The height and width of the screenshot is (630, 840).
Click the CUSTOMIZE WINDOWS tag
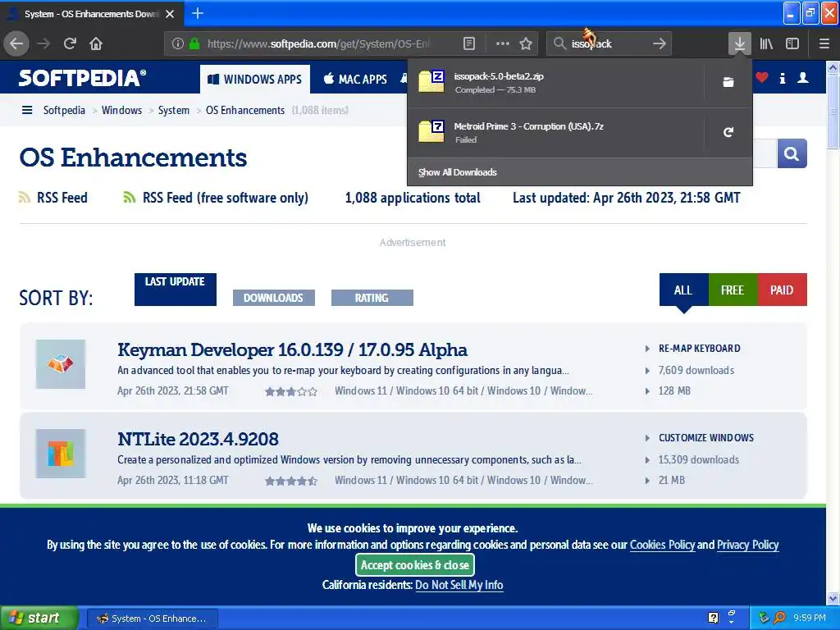[x=706, y=438]
